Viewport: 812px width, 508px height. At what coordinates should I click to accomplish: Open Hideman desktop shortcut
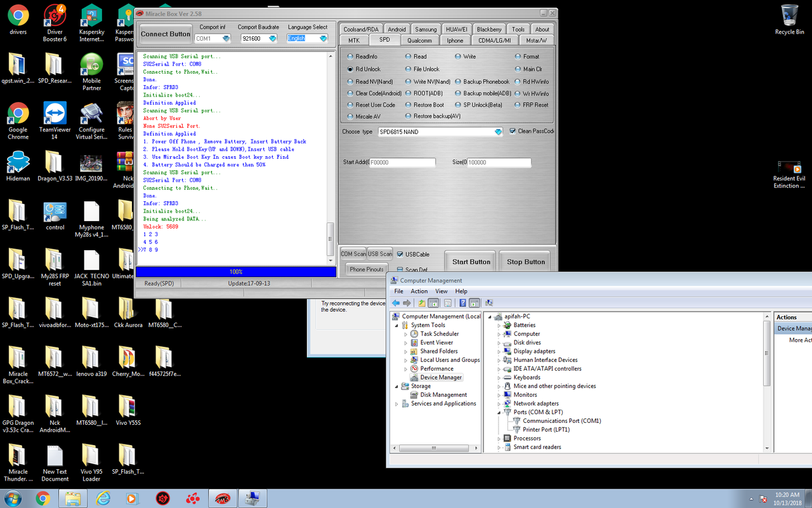18,167
